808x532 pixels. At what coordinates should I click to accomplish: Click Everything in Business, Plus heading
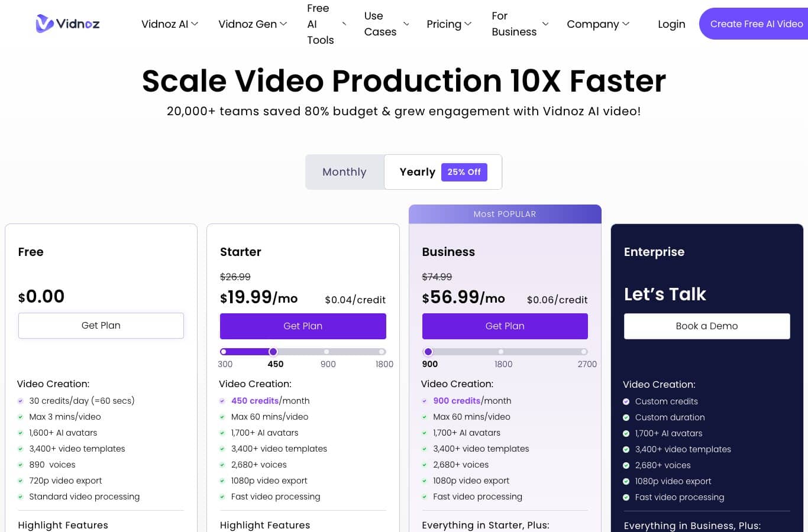(693, 525)
